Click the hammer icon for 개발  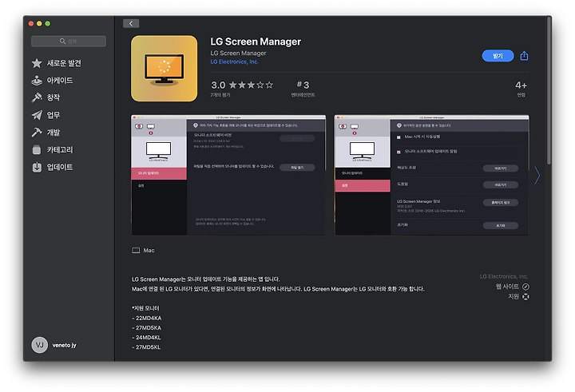(37, 133)
